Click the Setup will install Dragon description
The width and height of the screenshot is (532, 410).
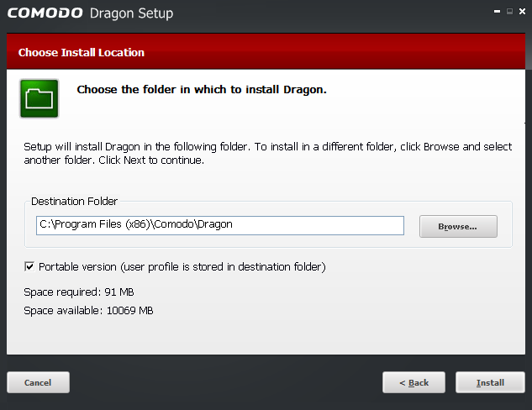pyautogui.click(x=268, y=153)
